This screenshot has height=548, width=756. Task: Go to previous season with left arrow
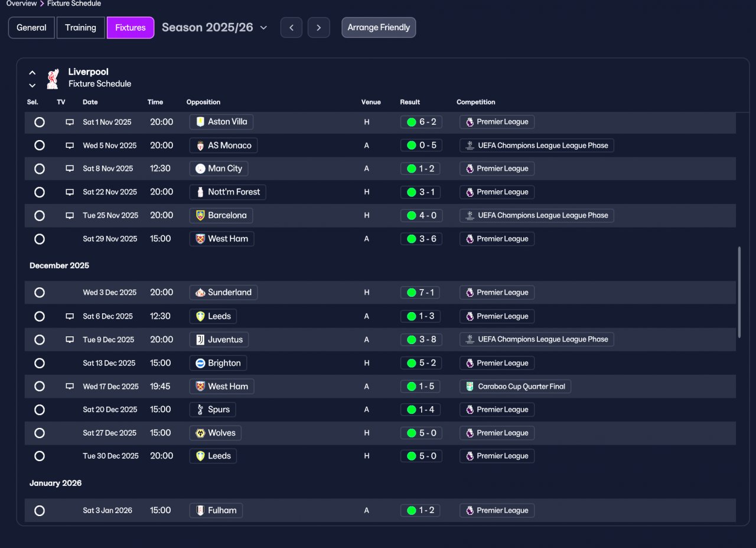click(291, 27)
